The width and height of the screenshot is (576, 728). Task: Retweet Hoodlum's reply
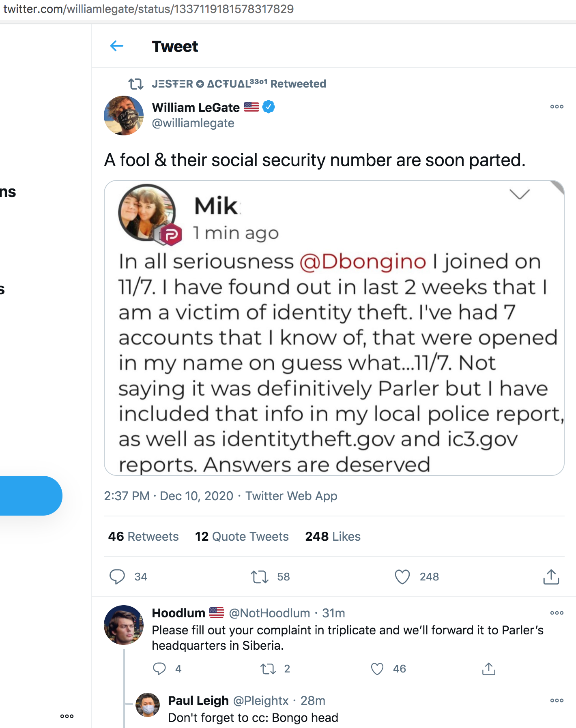[268, 668]
